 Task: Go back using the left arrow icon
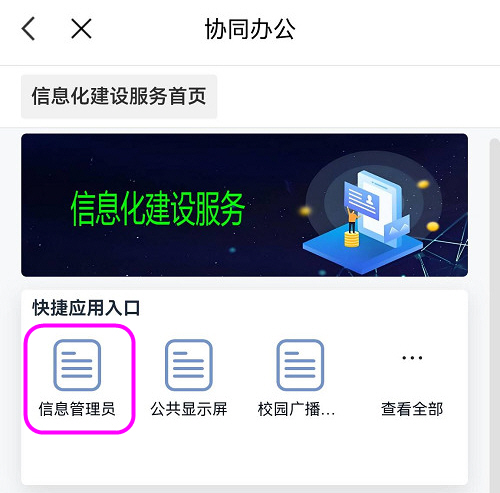pyautogui.click(x=28, y=29)
